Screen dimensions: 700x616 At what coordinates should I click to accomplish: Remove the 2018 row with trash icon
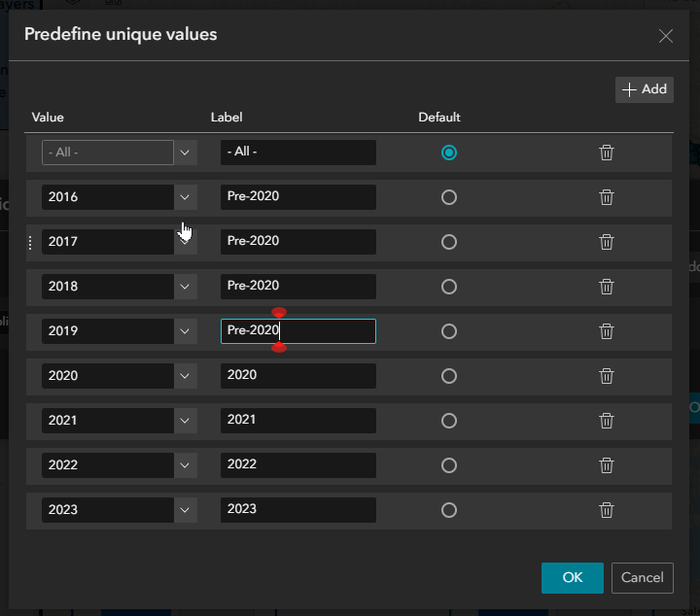(607, 287)
